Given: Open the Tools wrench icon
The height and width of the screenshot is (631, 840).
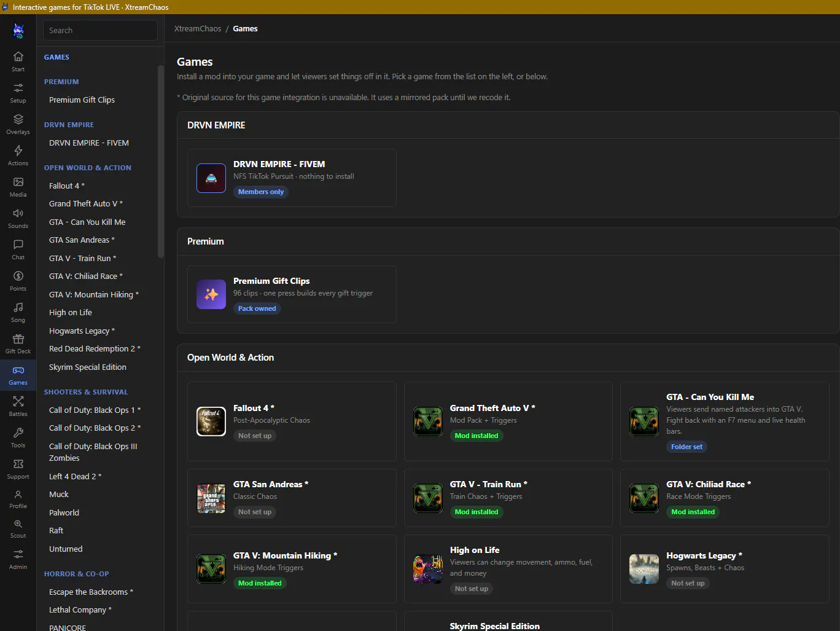Looking at the screenshot, I should tap(18, 433).
